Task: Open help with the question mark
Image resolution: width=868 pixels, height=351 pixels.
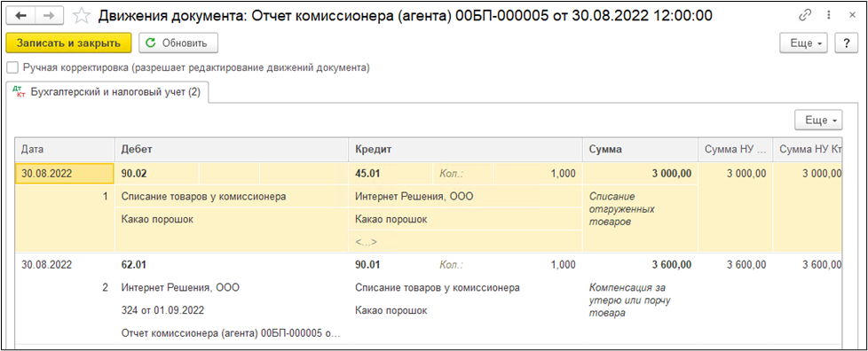Action: pyautogui.click(x=846, y=43)
